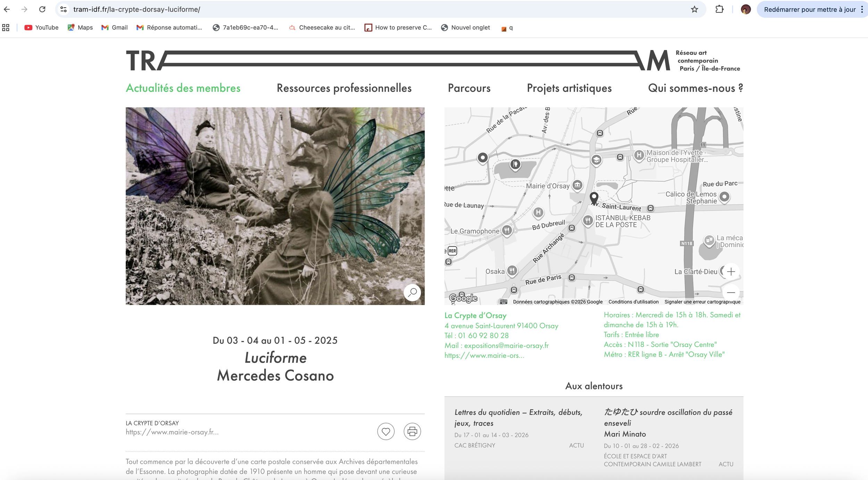868x480 pixels.
Task: Open the Ressources professionnelles menu
Action: (x=344, y=88)
